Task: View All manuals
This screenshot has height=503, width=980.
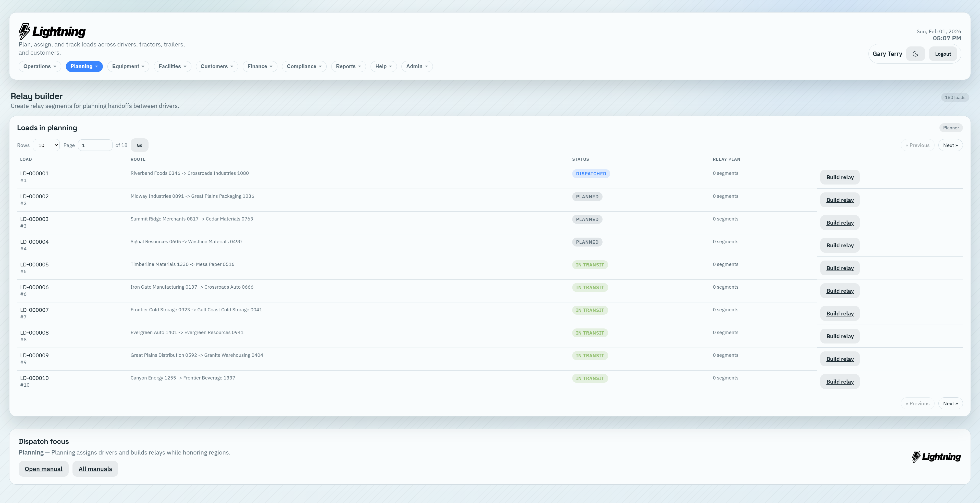Action: tap(95, 469)
